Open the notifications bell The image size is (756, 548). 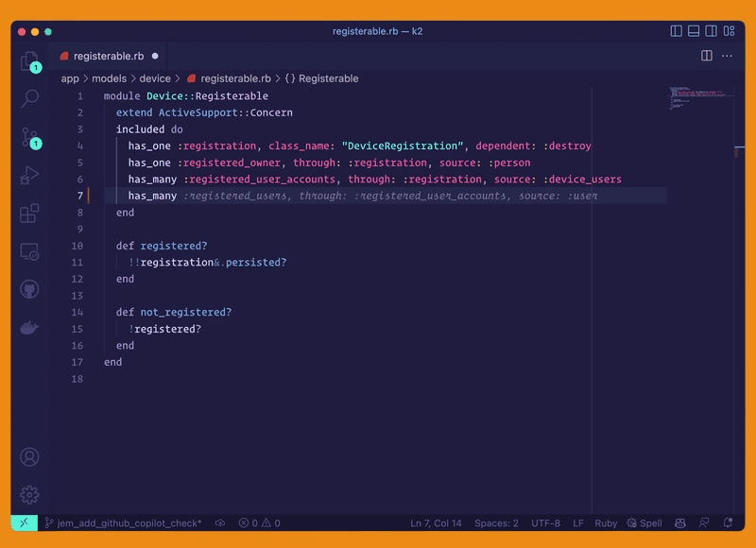pyautogui.click(x=727, y=522)
